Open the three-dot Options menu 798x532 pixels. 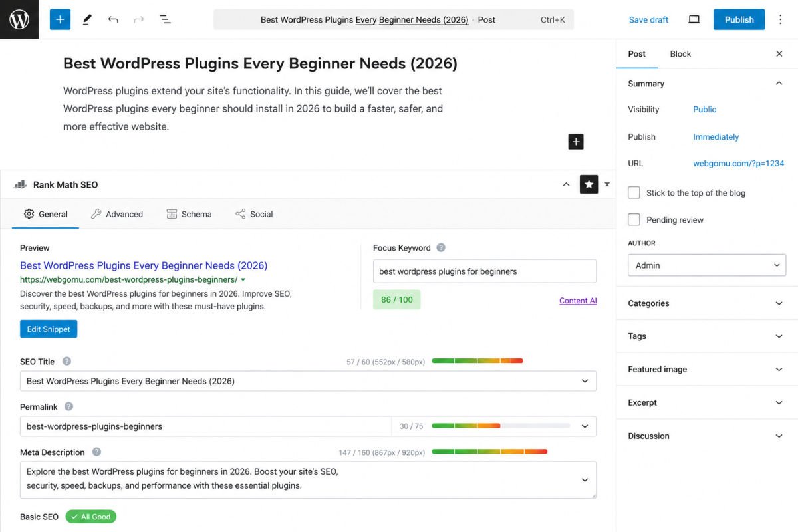[781, 19]
